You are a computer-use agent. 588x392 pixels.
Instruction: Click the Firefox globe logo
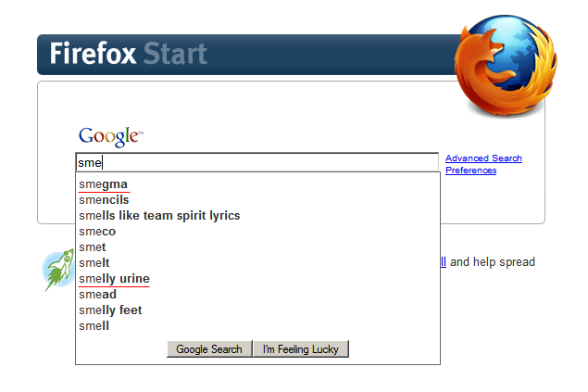pos(506,65)
